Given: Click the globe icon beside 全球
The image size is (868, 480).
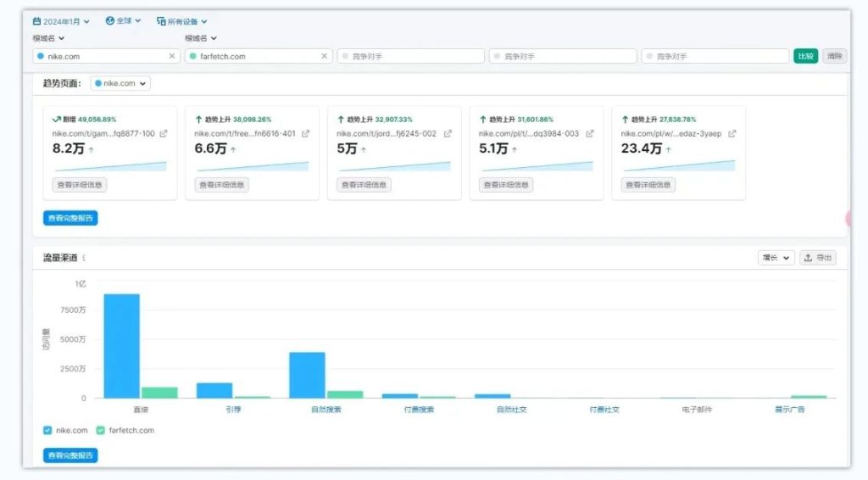Looking at the screenshot, I should (x=109, y=20).
